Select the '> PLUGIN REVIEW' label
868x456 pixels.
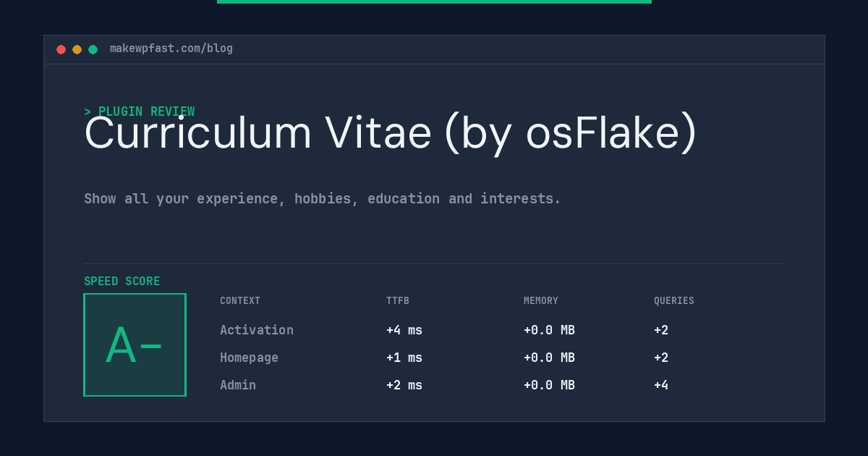pyautogui.click(x=140, y=111)
